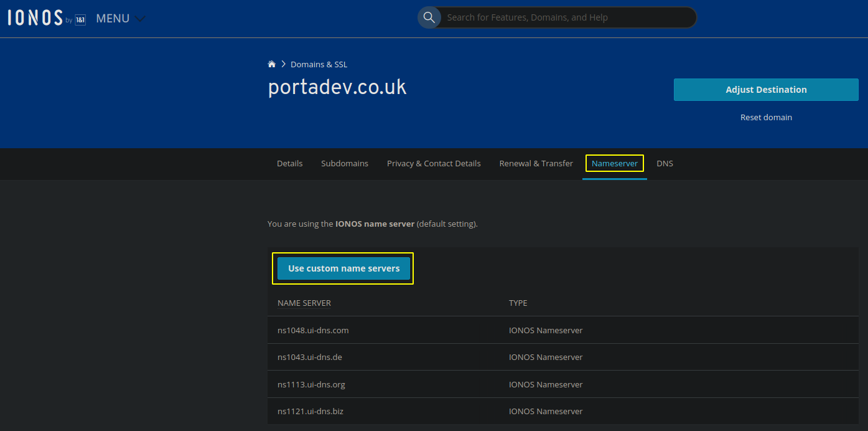Switch to the Subdomains tab
This screenshot has height=431, width=868.
[x=345, y=163]
